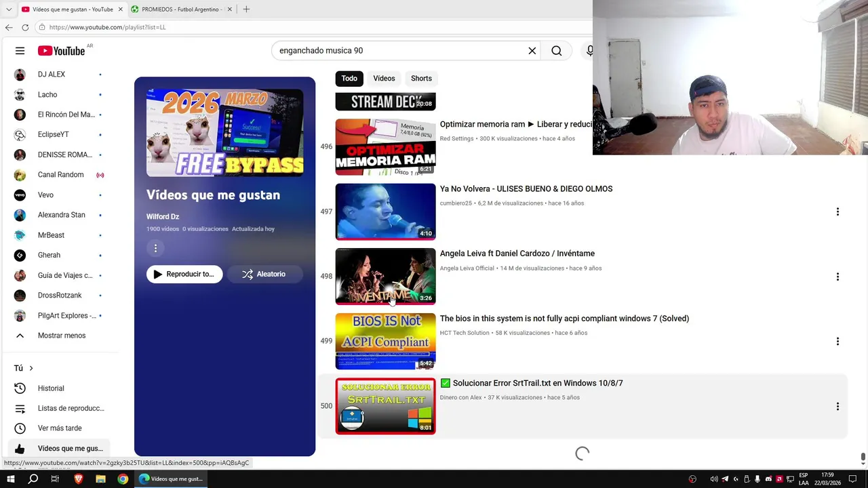Open more options for 'Ya No Volvera'

(x=837, y=212)
